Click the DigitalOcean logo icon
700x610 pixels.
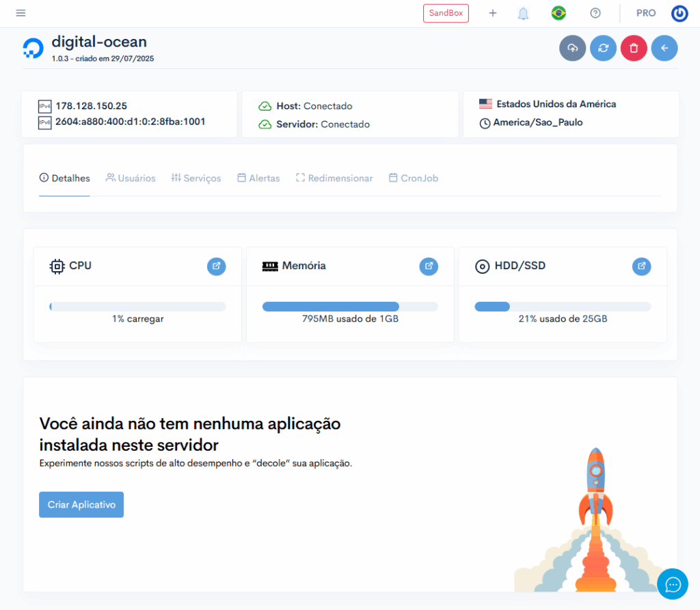[33, 48]
